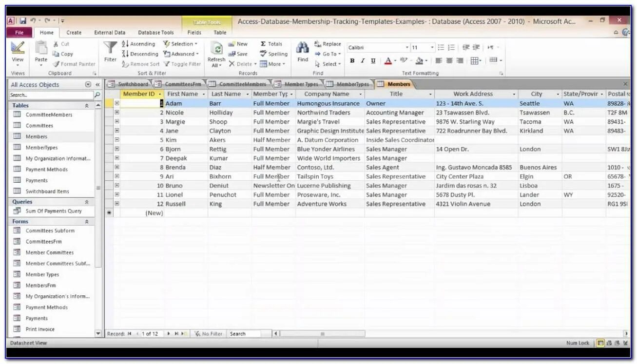The height and width of the screenshot is (364, 637).
Task: Open Sum Of Payments Query
Action: (54, 211)
